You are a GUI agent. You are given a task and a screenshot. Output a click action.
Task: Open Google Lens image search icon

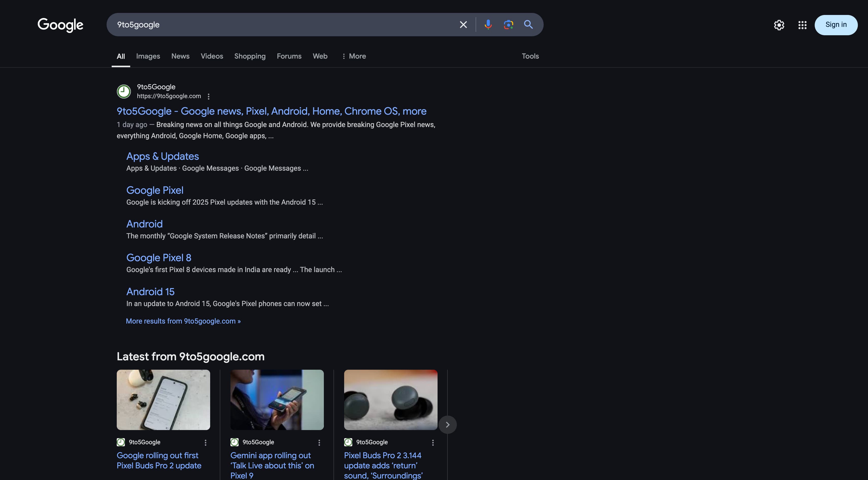pyautogui.click(x=508, y=25)
